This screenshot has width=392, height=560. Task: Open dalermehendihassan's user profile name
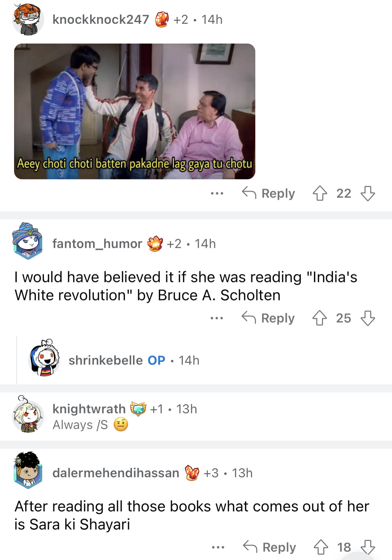(x=116, y=473)
